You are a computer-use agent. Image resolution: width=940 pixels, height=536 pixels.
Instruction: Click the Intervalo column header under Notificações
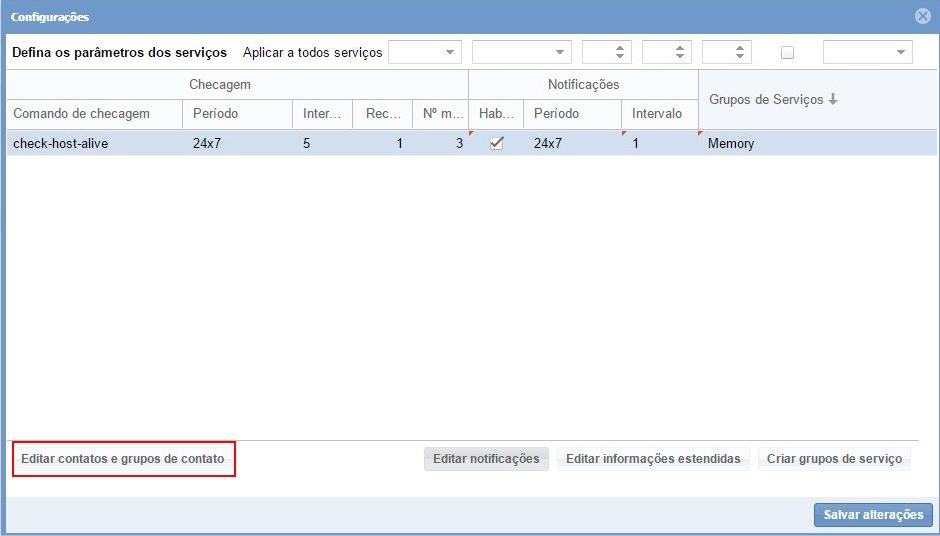[x=657, y=114]
